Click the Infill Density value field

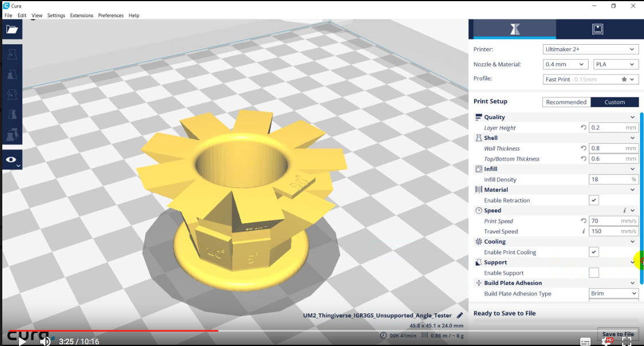coord(614,180)
